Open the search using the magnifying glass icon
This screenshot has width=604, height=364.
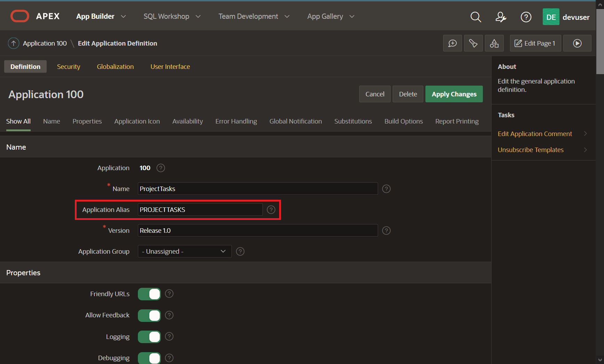(x=476, y=17)
